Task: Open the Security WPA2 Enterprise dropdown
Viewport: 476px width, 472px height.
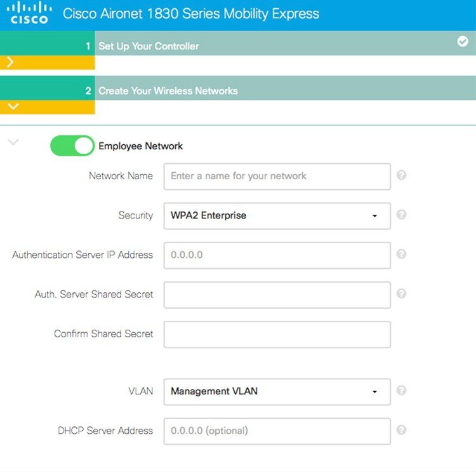Action: click(277, 215)
